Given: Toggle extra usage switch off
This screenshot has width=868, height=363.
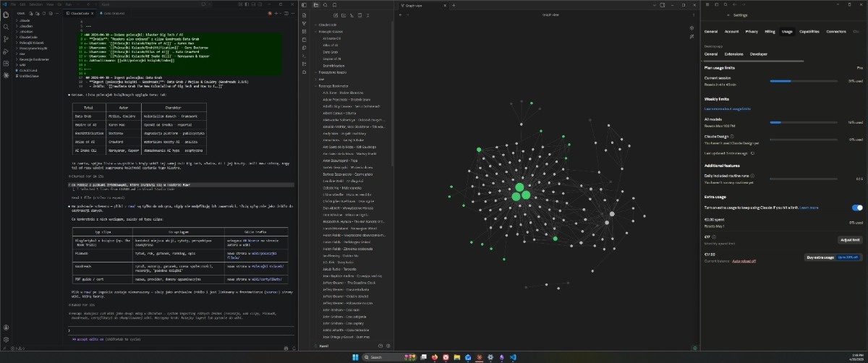Looking at the screenshot, I should (858, 208).
